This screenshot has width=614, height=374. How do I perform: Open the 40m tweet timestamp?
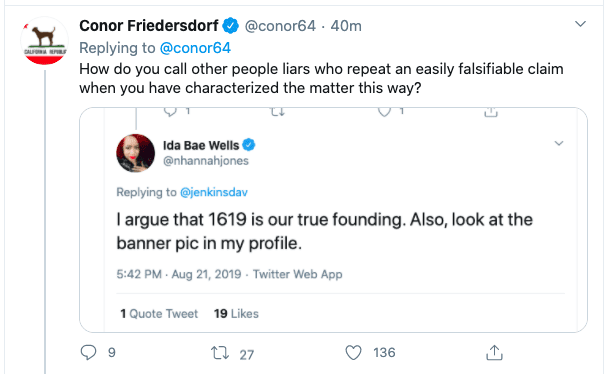coord(346,26)
